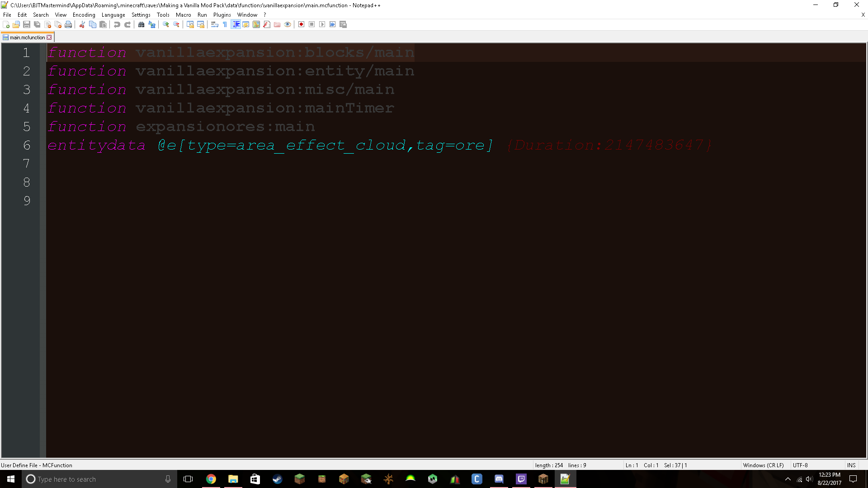Viewport: 868px width, 488px height.
Task: Close the main.mcfunction tab
Action: point(49,38)
